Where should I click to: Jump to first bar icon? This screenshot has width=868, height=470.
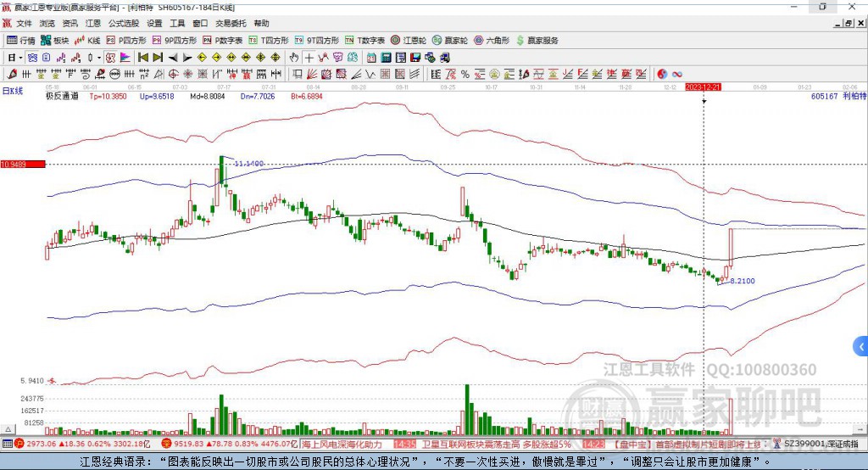tap(142, 58)
